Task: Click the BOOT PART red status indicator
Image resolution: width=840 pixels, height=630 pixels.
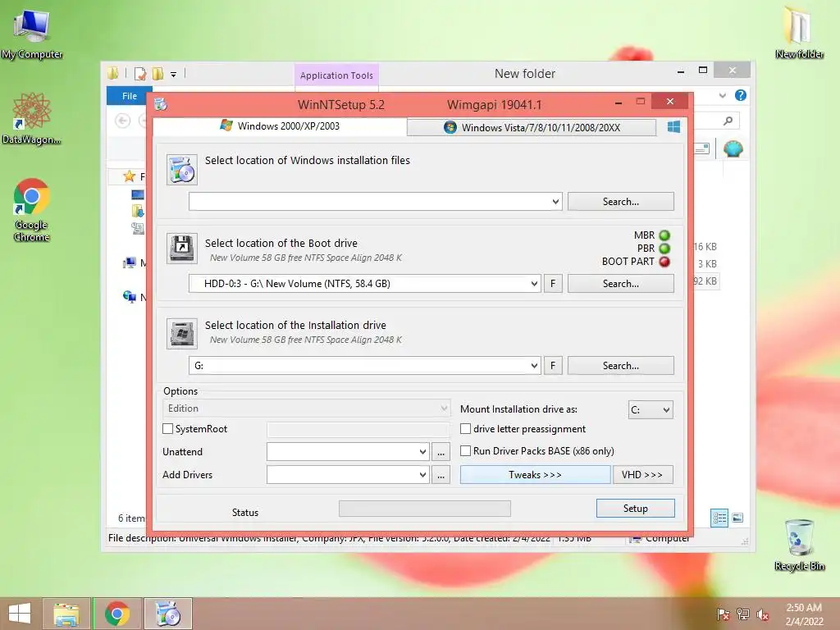Action: click(664, 262)
